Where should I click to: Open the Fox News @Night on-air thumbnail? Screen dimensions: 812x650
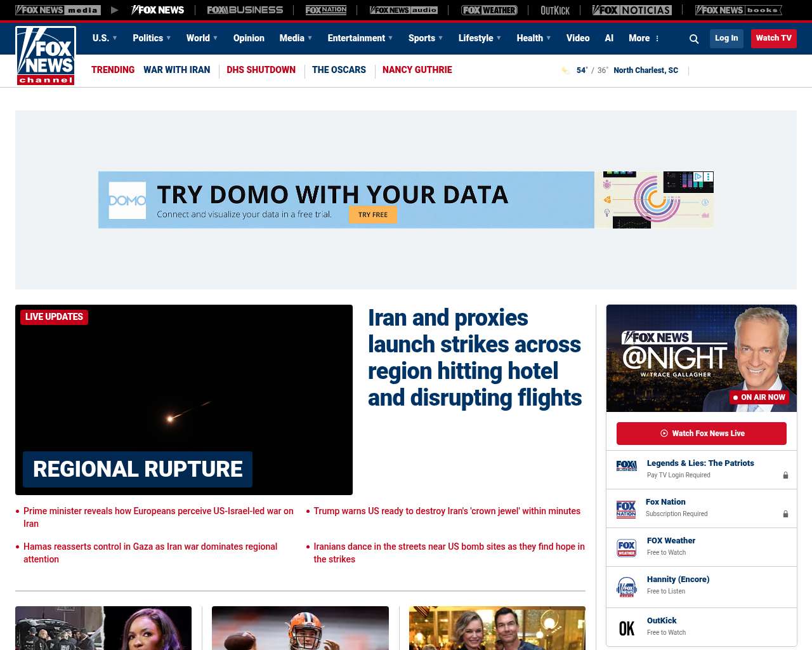[702, 358]
